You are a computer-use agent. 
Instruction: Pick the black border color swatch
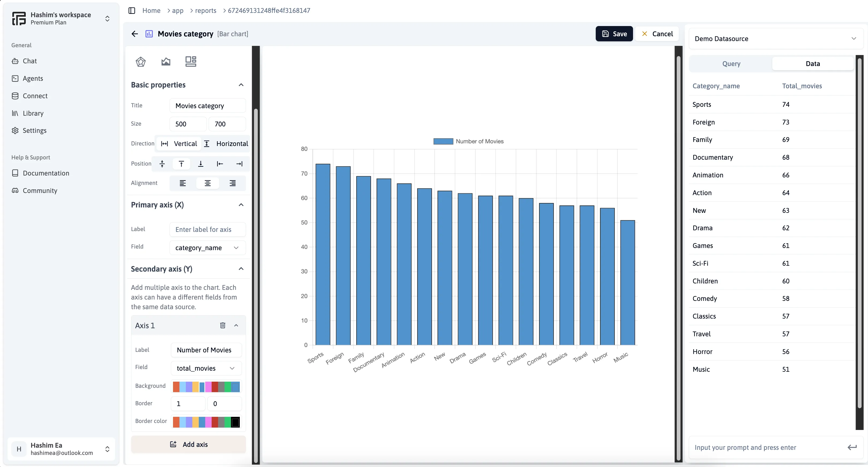point(236,422)
